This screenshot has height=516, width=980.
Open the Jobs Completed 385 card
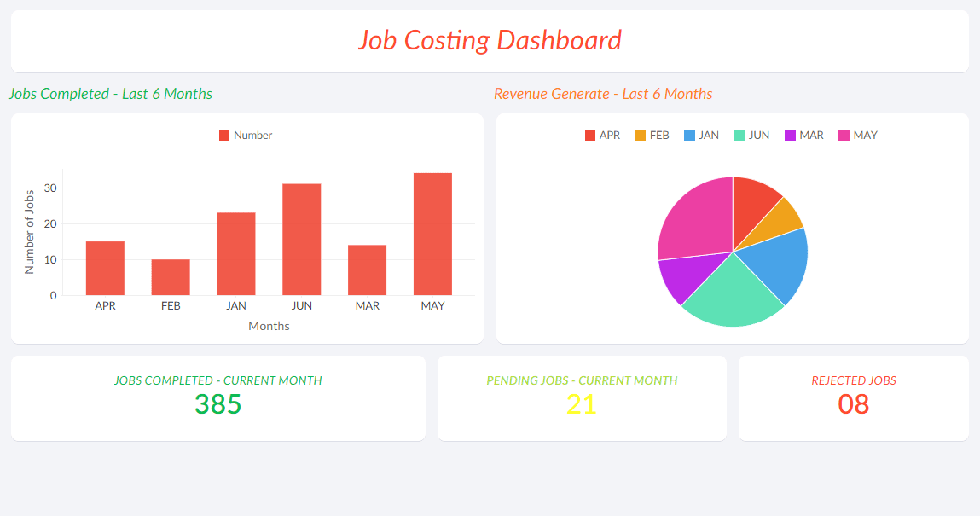pyautogui.click(x=218, y=398)
